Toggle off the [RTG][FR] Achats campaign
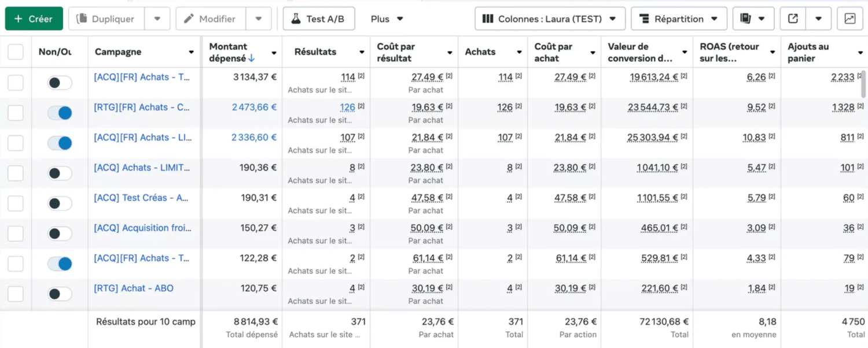The width and height of the screenshot is (868, 348). [60, 113]
